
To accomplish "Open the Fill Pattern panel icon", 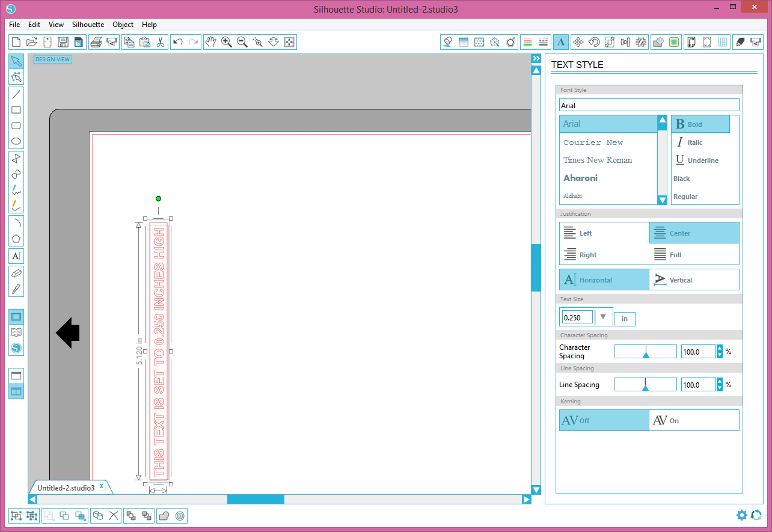I will click(479, 42).
